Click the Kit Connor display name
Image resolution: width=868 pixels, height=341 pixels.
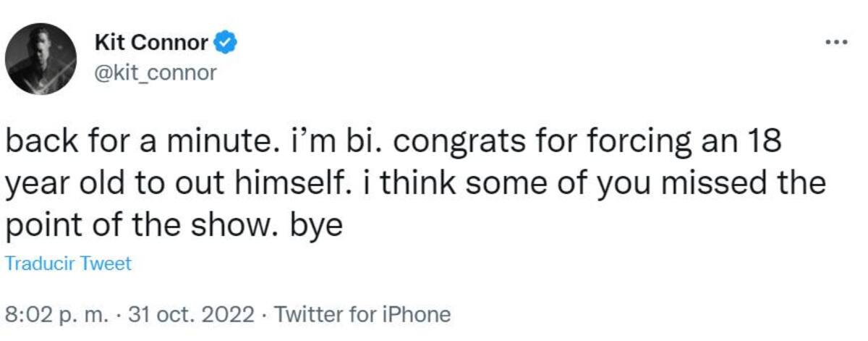[151, 43]
